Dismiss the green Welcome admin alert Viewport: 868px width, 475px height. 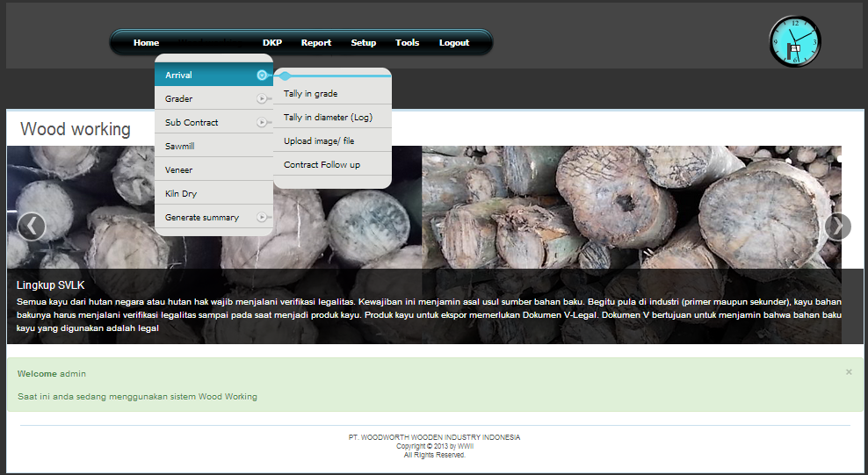pyautogui.click(x=849, y=372)
